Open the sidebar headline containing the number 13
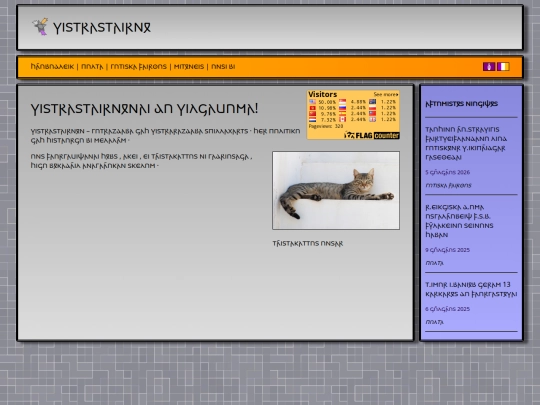This screenshot has height=405, width=540. click(471, 289)
